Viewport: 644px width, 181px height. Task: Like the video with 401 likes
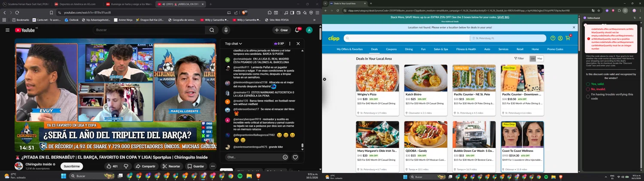[112, 166]
